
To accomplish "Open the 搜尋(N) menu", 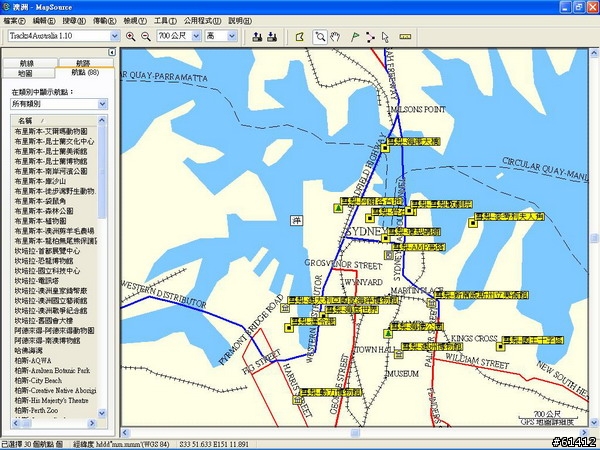I will click(74, 21).
